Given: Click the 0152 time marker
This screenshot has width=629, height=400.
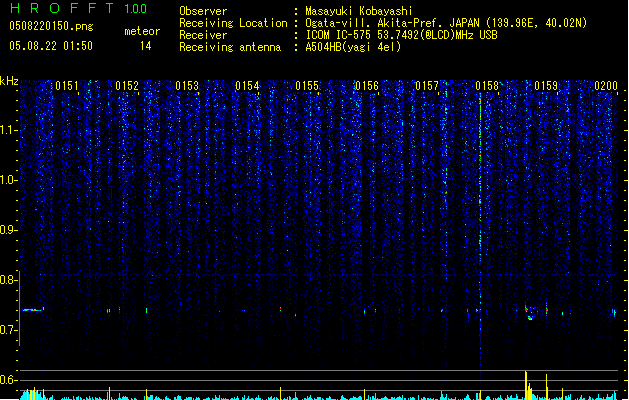Looking at the screenshot, I should [x=127, y=86].
